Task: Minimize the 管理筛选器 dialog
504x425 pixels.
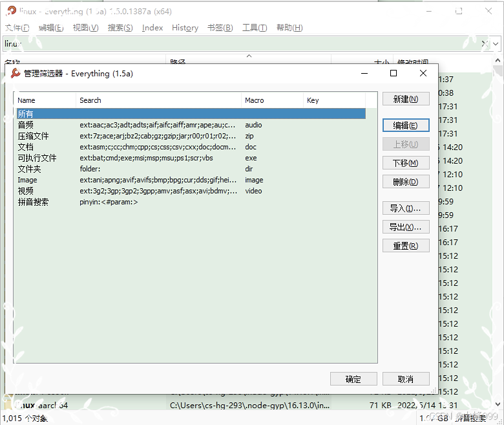Action: click(x=364, y=73)
